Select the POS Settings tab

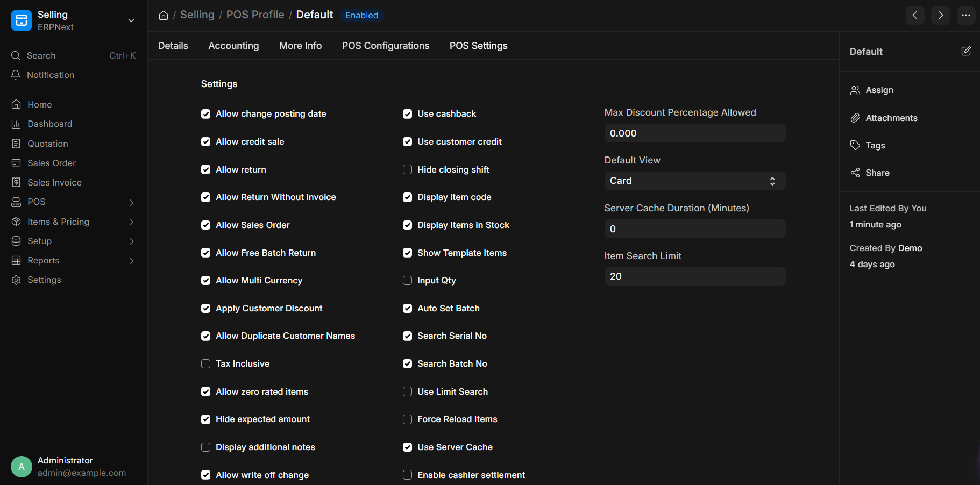pos(478,46)
